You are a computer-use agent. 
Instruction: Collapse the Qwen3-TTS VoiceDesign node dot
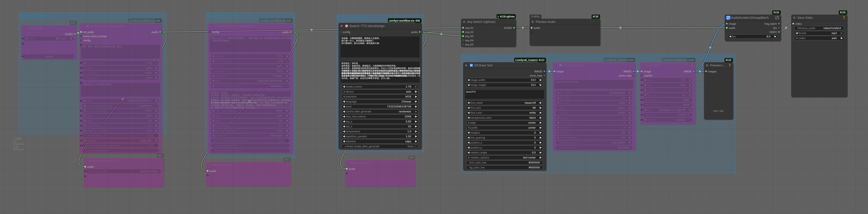[x=342, y=26]
